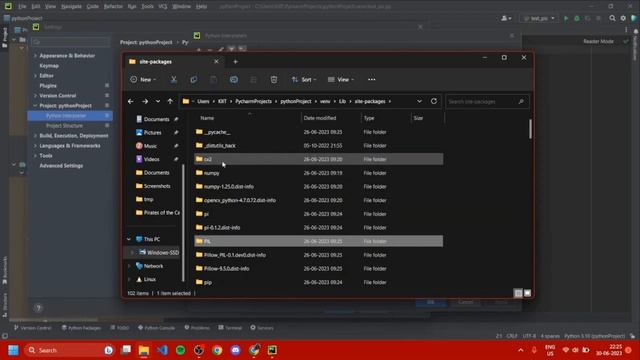Image resolution: width=640 pixels, height=360 pixels.
Task: Expand Linux tree node
Action: click(129, 280)
